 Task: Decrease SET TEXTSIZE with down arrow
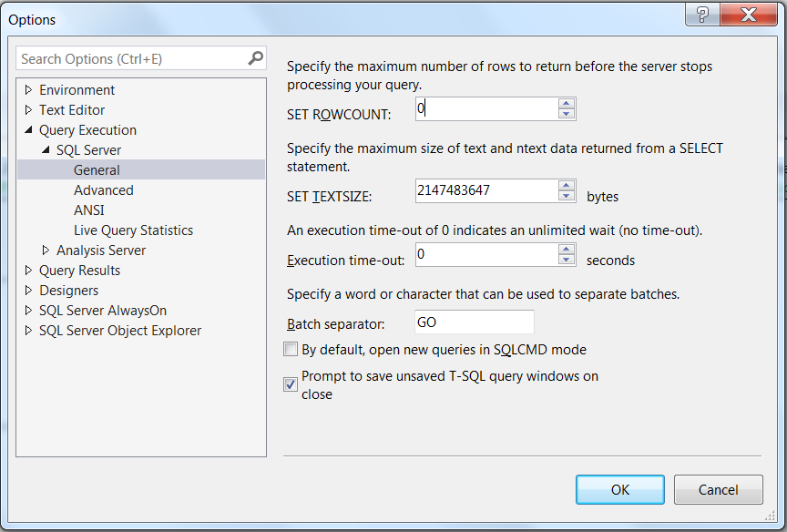(x=567, y=195)
